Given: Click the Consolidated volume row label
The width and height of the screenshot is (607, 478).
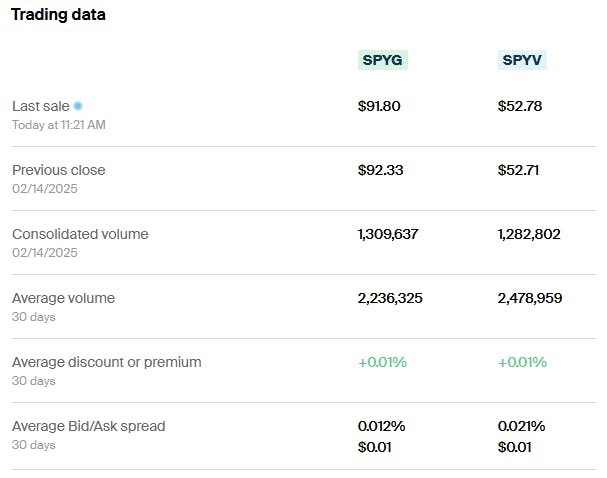Looking at the screenshot, I should click(80, 234).
